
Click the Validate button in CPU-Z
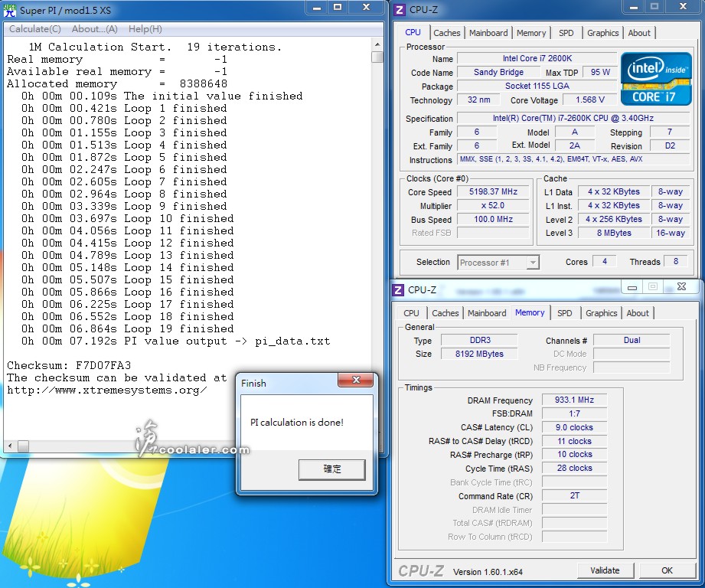[605, 570]
